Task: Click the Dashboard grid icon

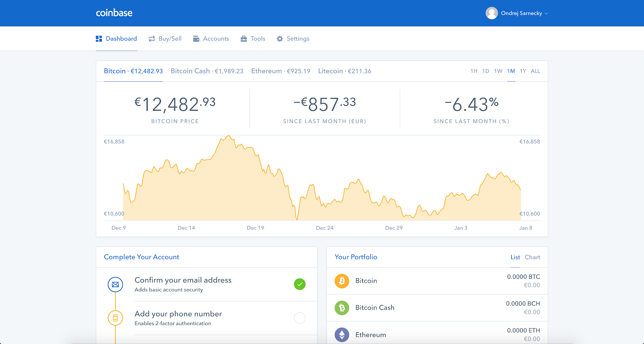Action: pos(99,39)
